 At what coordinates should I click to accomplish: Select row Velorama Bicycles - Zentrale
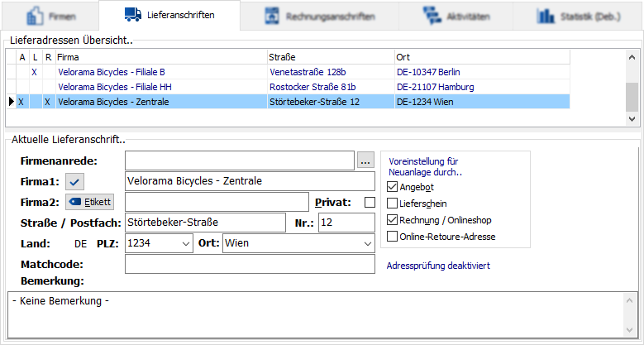click(x=289, y=102)
